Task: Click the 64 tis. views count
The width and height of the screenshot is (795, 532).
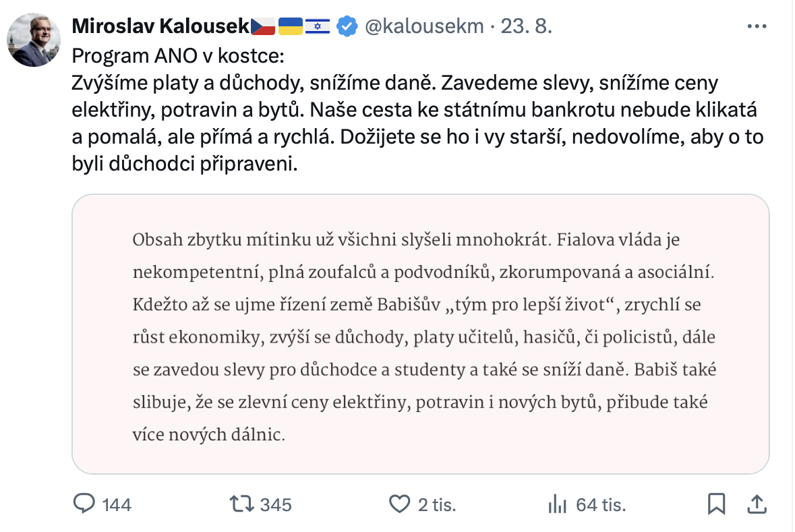Action: (x=601, y=505)
